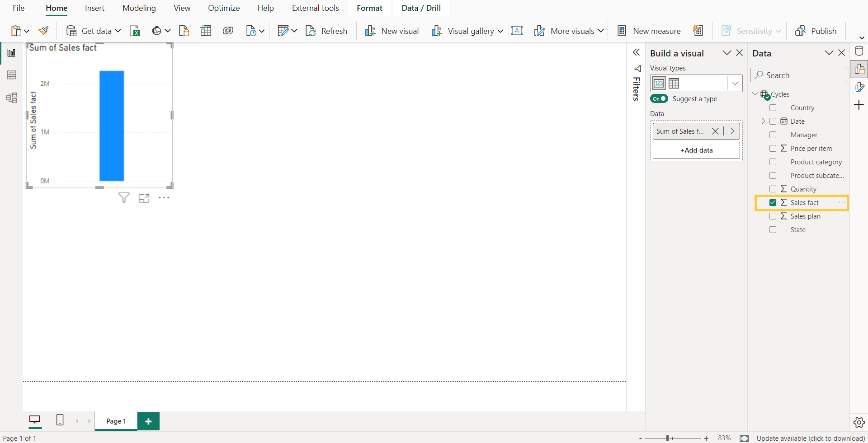This screenshot has height=443, width=868.
Task: Switch to the Insert ribbon tab
Action: coord(94,8)
